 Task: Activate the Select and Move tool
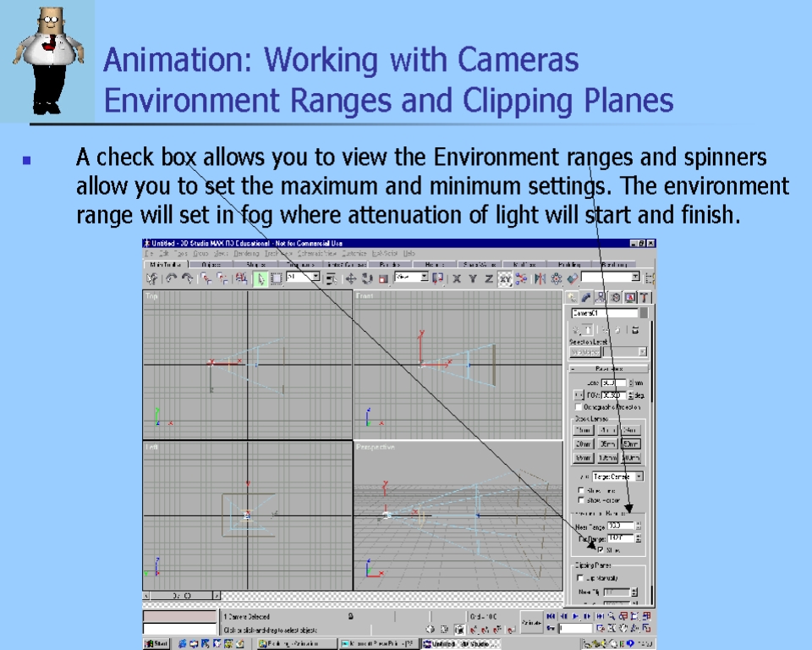point(351,278)
